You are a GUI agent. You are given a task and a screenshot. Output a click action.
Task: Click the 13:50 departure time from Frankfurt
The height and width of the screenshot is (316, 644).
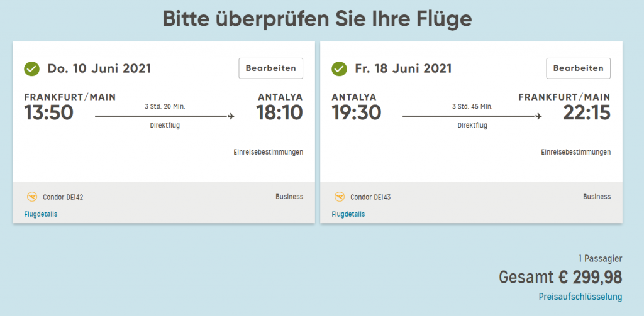click(x=49, y=113)
